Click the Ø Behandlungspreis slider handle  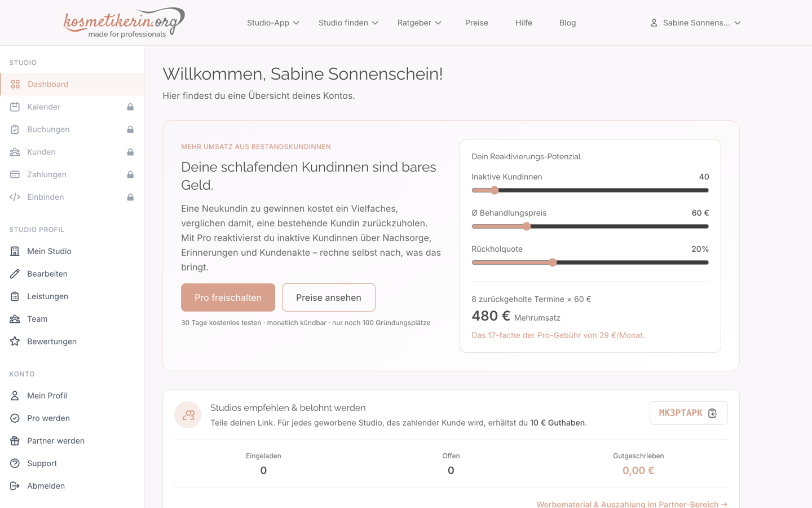pos(527,226)
